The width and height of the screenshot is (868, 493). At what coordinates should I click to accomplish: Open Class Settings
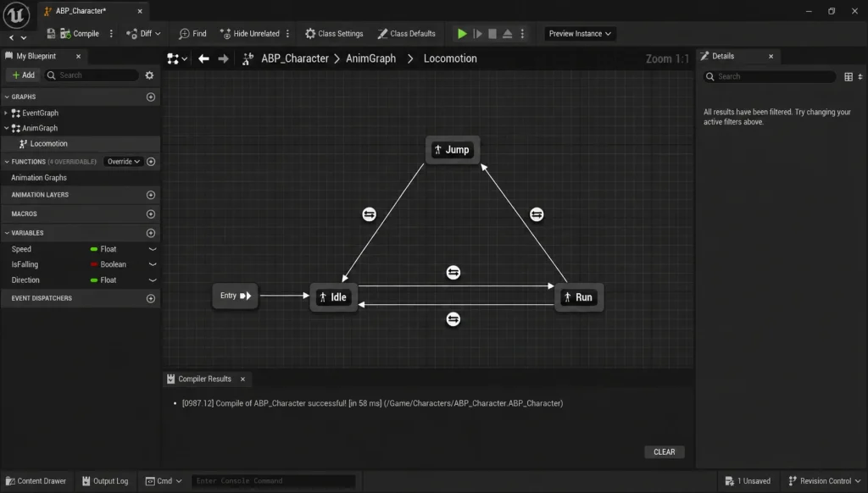[x=334, y=34]
